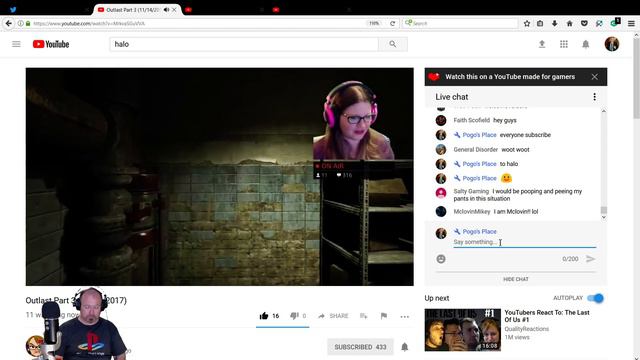Viewport: 640px width, 360px height.
Task: Click the Say something chat field
Action: coord(524,242)
